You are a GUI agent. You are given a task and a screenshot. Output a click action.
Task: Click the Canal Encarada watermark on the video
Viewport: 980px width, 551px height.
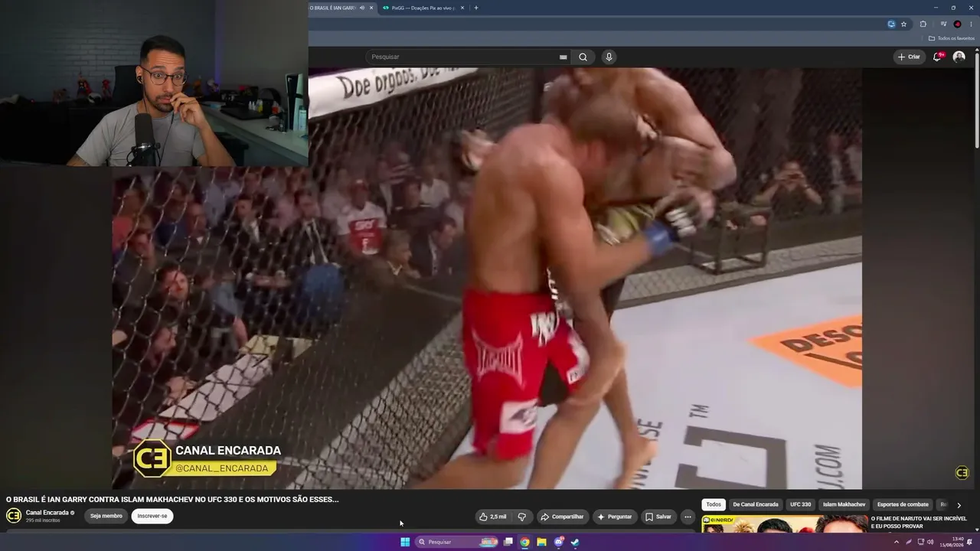pyautogui.click(x=962, y=473)
